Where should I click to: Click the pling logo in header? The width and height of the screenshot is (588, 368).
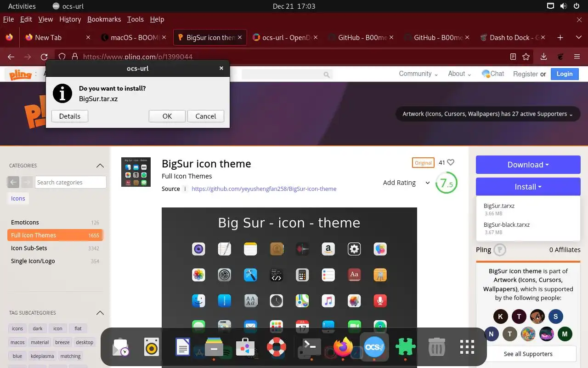pyautogui.click(x=20, y=74)
